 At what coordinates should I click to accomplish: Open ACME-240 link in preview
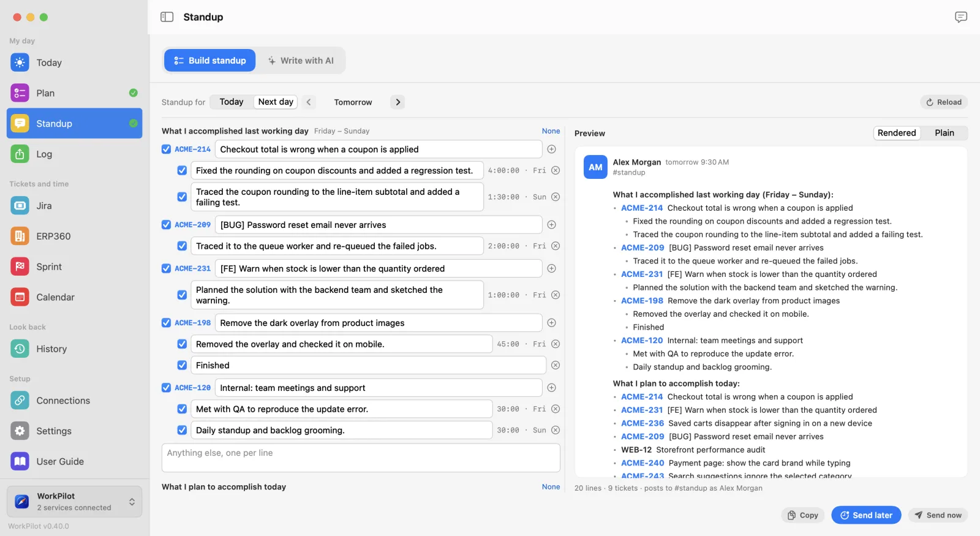pos(643,463)
